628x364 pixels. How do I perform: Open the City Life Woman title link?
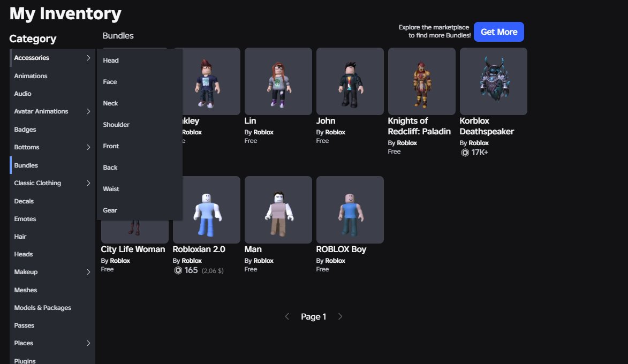click(x=133, y=249)
